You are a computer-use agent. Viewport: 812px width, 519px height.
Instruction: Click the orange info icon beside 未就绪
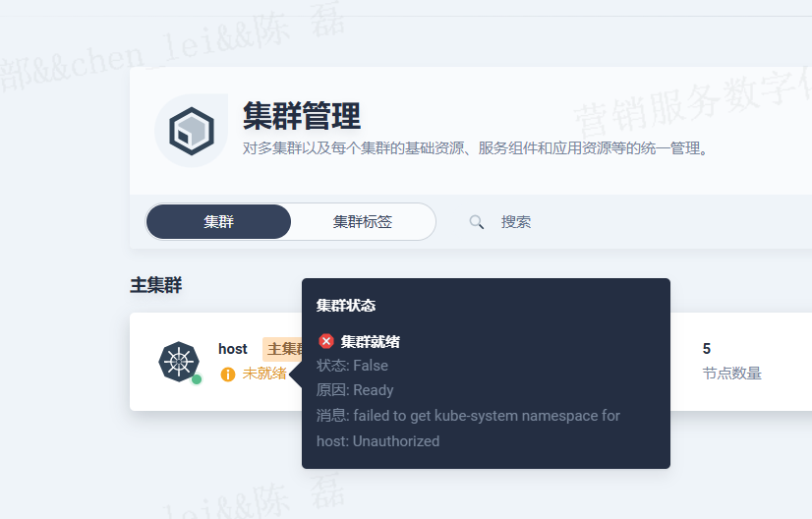(x=228, y=374)
